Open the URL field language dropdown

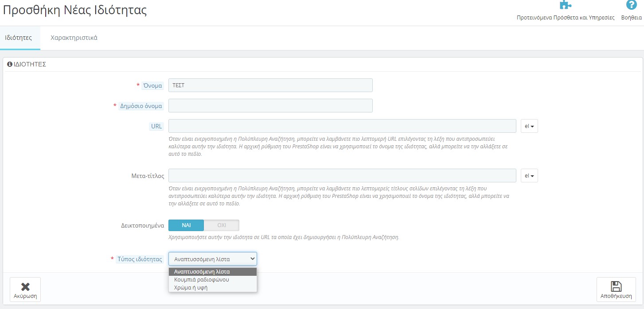[x=529, y=126]
